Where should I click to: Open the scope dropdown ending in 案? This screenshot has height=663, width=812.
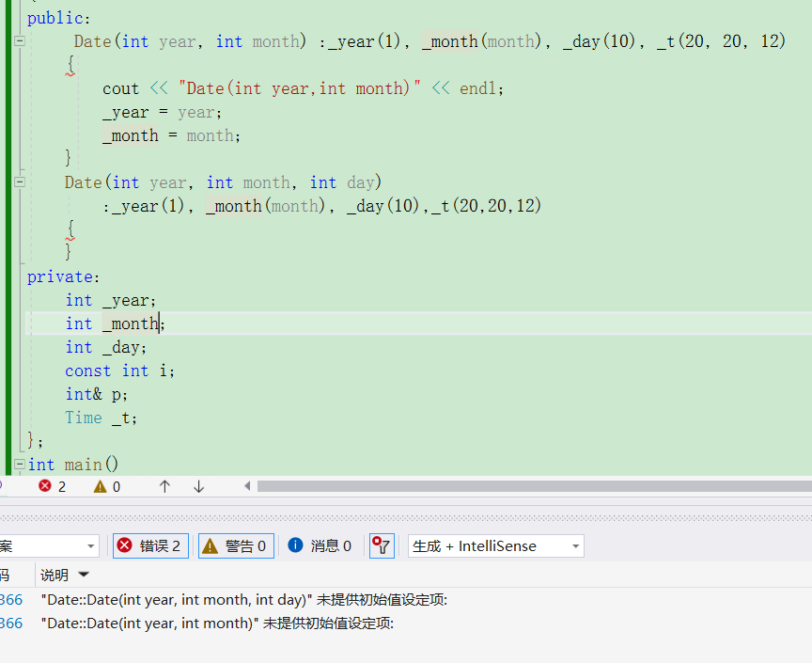(49, 545)
